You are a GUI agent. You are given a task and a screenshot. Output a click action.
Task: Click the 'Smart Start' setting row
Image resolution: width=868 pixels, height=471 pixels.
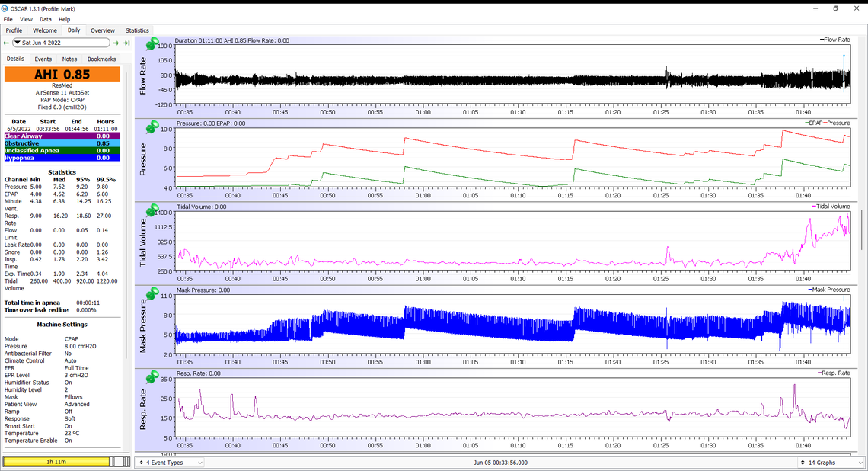tap(62, 426)
